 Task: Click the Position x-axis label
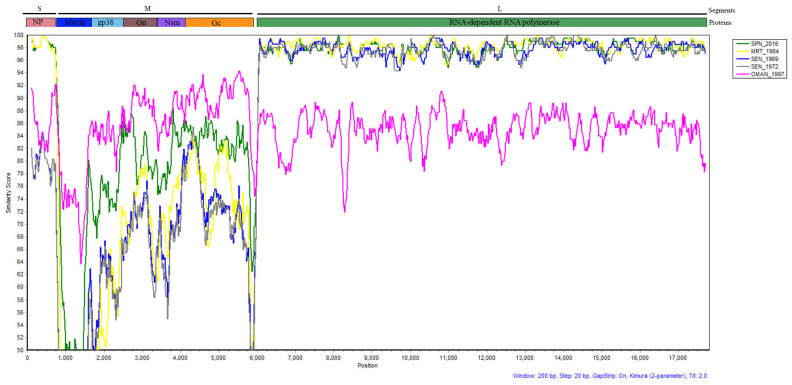(368, 365)
